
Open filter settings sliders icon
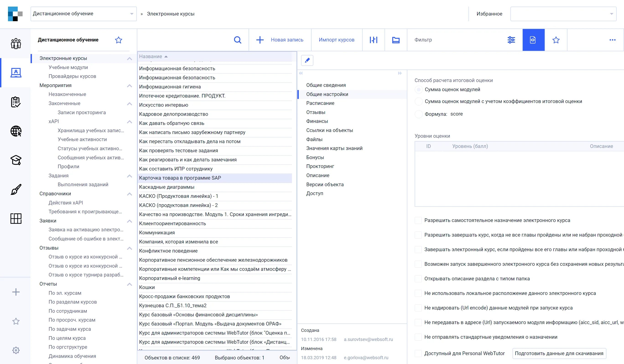pos(511,40)
